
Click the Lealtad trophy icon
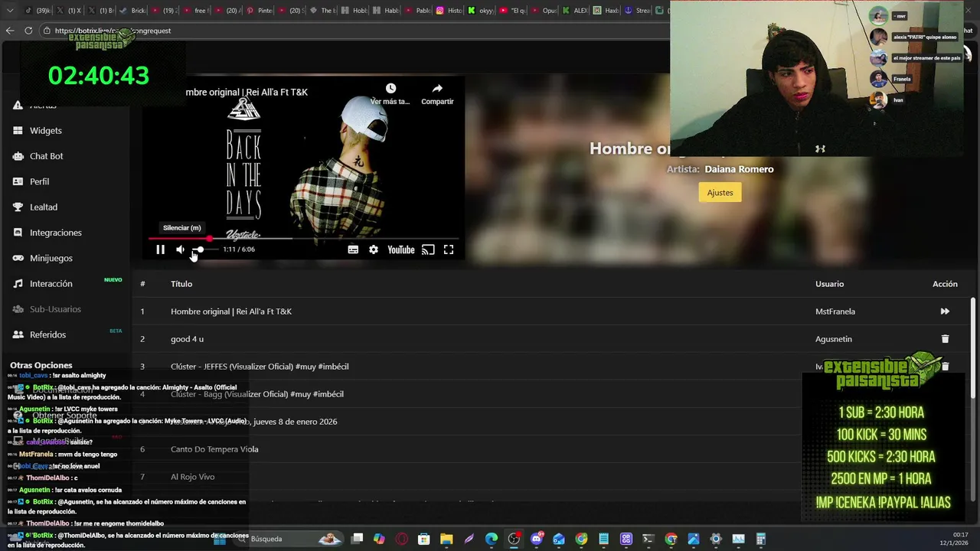click(18, 207)
